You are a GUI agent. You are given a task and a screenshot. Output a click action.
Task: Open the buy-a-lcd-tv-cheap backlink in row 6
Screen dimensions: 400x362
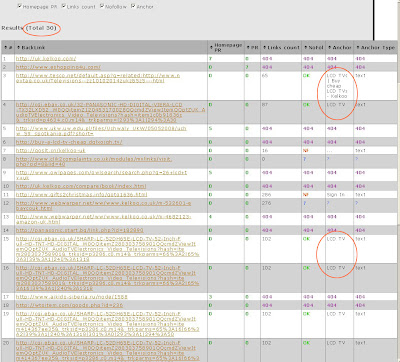click(x=69, y=142)
